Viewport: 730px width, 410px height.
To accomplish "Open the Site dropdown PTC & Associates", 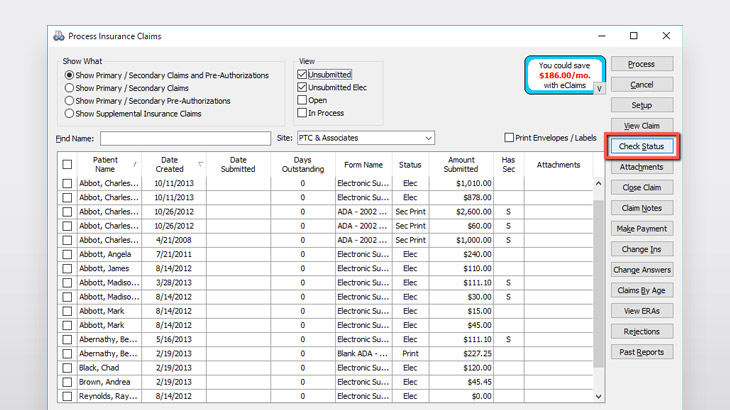I will [366, 138].
